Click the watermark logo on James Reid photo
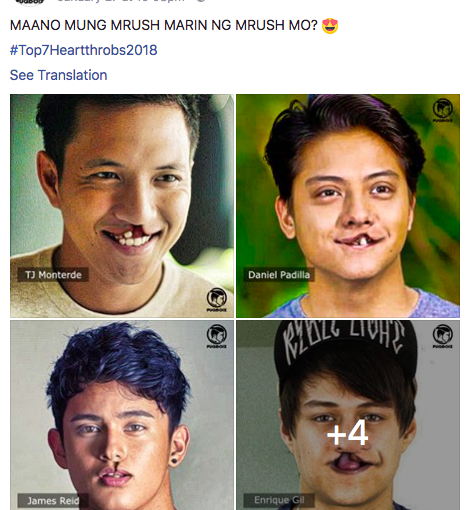Screen dimensions: 470x510 [x=217, y=336]
